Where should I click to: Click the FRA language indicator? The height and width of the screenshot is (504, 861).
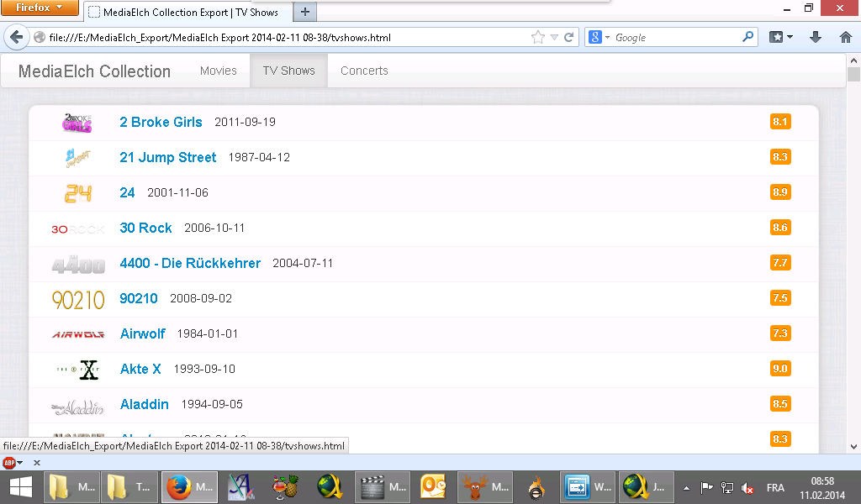775,487
